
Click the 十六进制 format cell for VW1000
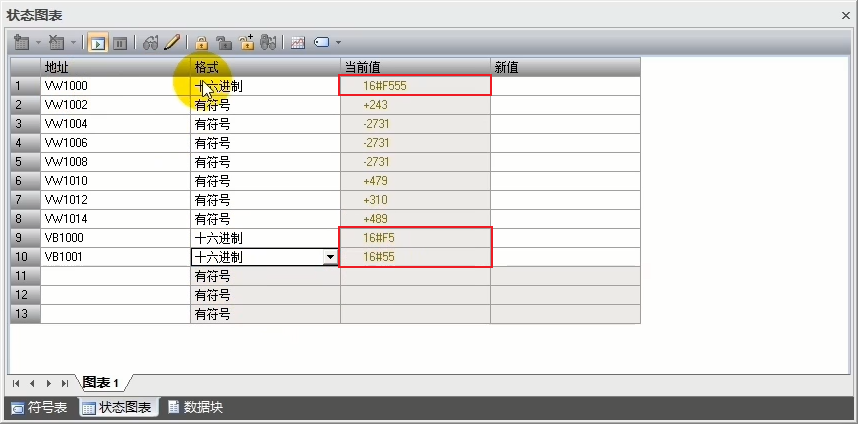point(265,86)
